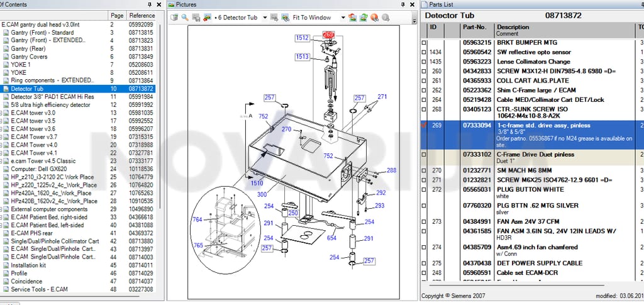Screen dimensions: 644x305
Task: Click the picture zoom icon left of Fit To Window
Action: pos(285,18)
